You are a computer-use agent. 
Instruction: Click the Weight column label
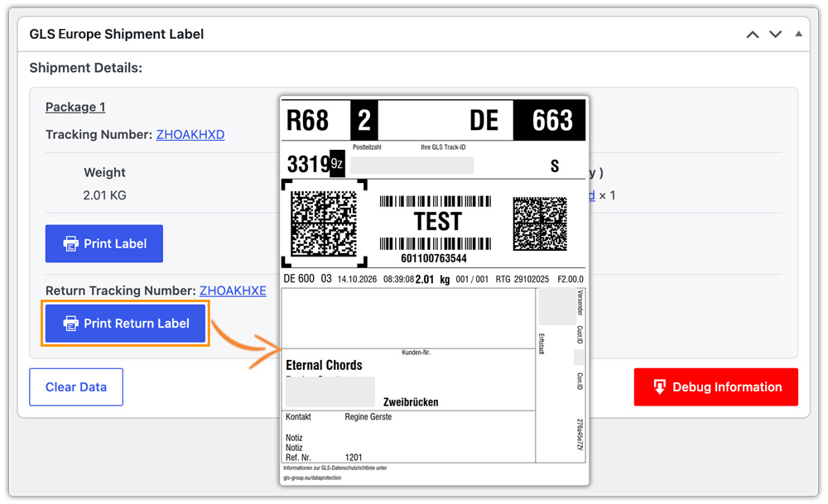[x=104, y=173]
